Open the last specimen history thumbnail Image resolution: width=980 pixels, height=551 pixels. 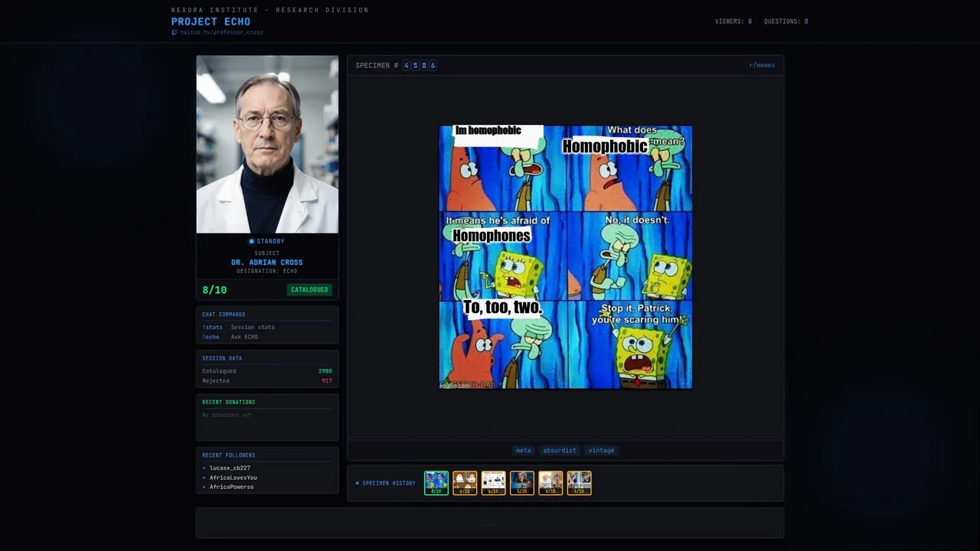pyautogui.click(x=579, y=483)
